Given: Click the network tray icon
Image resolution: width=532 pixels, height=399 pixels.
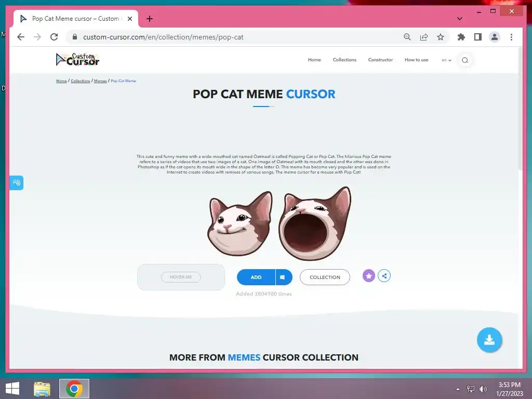Looking at the screenshot, I should point(471,389).
